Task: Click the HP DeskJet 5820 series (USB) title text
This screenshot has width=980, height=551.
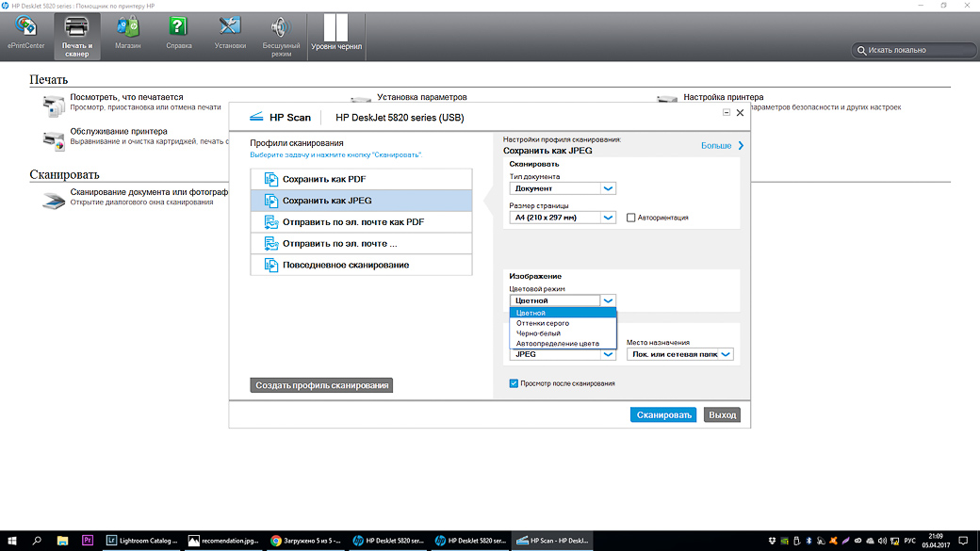Action: pyautogui.click(x=400, y=118)
